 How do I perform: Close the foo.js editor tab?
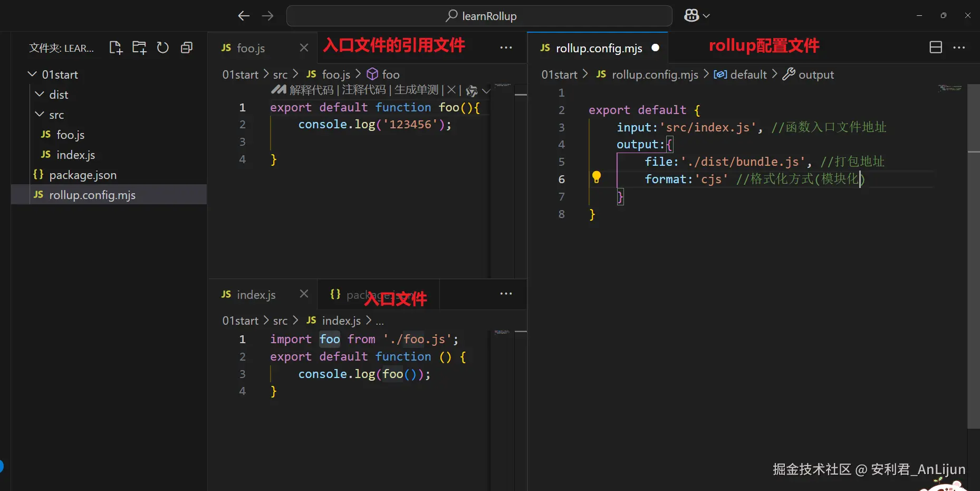(x=304, y=48)
